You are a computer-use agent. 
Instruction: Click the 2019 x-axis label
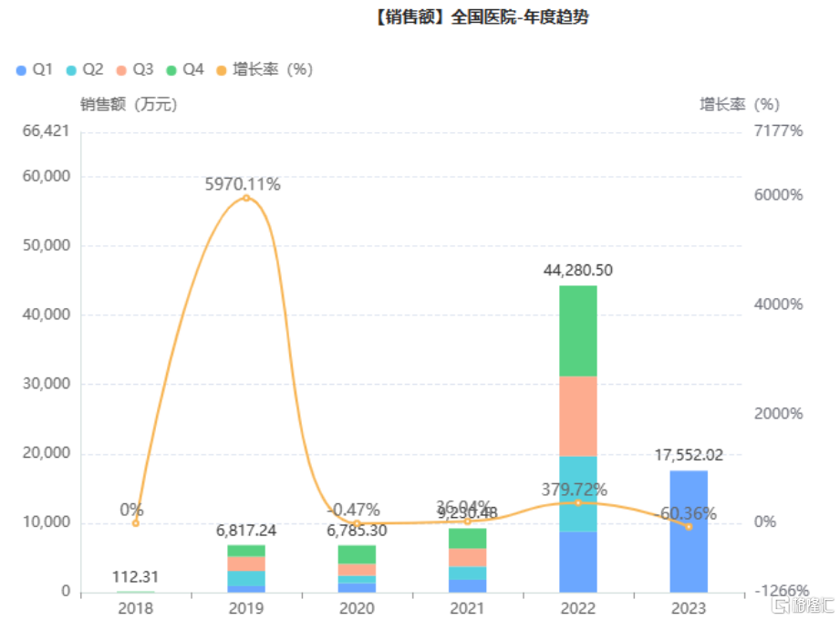pyautogui.click(x=246, y=609)
